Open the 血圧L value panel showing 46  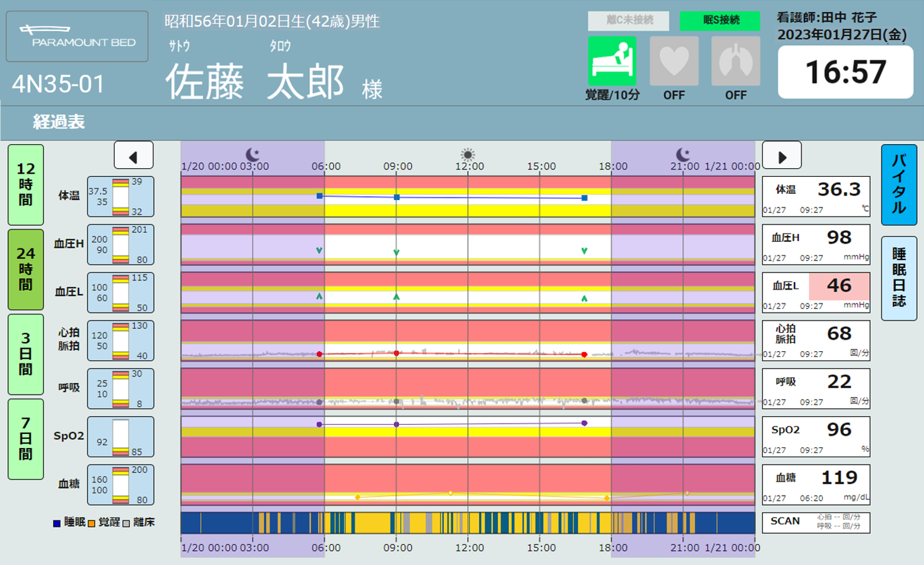coord(816,292)
